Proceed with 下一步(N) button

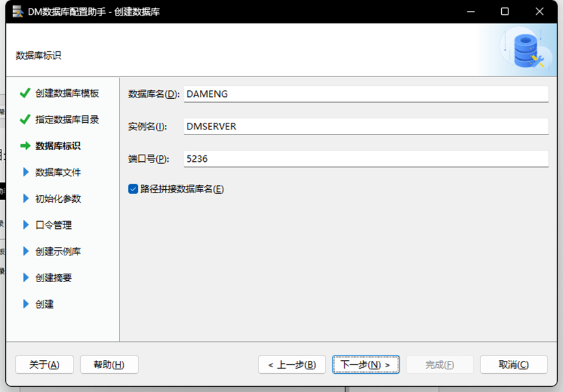[x=366, y=365]
